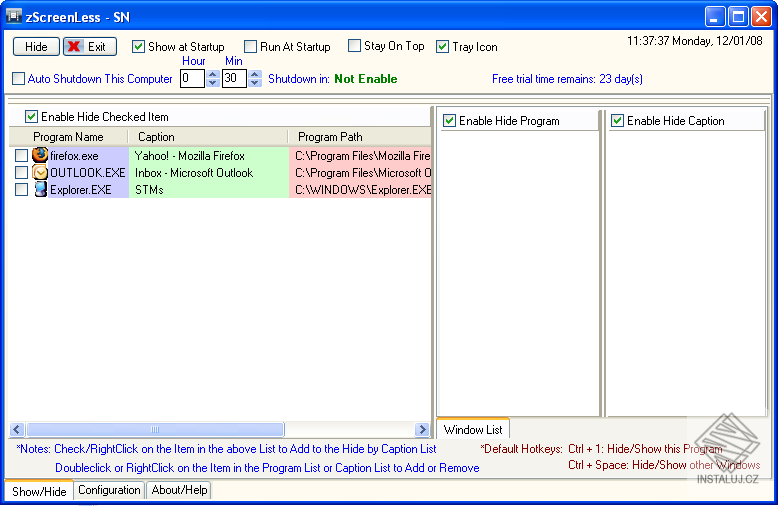
Task: Click the 'Not Enable' shutdown status
Action: click(x=366, y=78)
